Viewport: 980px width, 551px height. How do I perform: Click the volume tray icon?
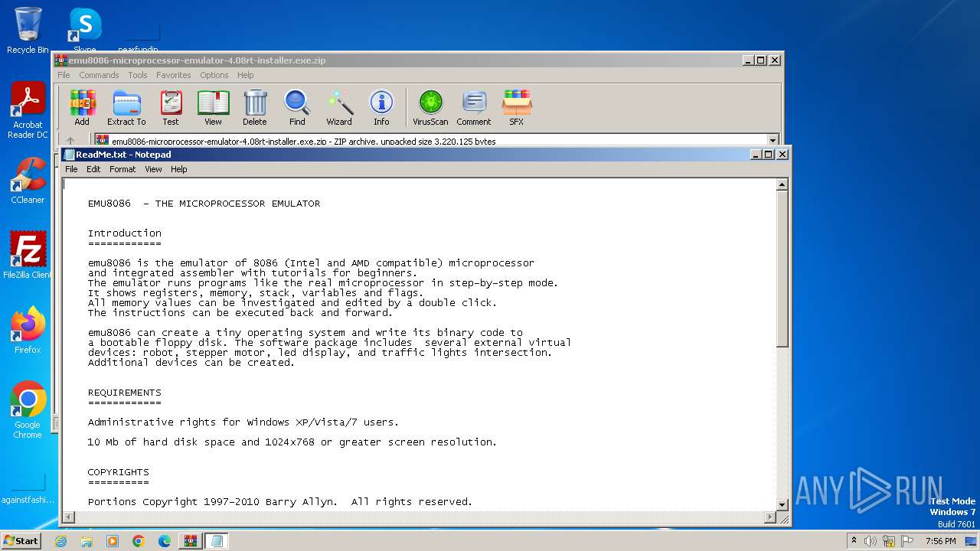tap(871, 541)
